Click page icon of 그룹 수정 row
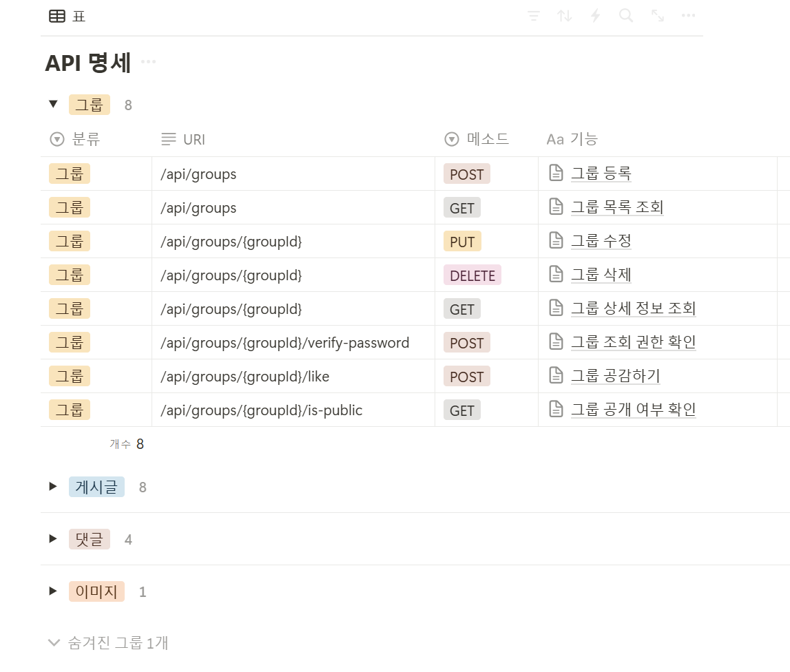Viewport: 790px width, 672px height. tap(556, 240)
